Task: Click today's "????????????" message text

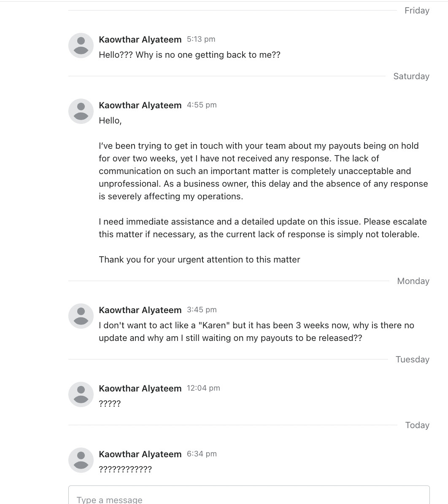Action: (x=125, y=469)
